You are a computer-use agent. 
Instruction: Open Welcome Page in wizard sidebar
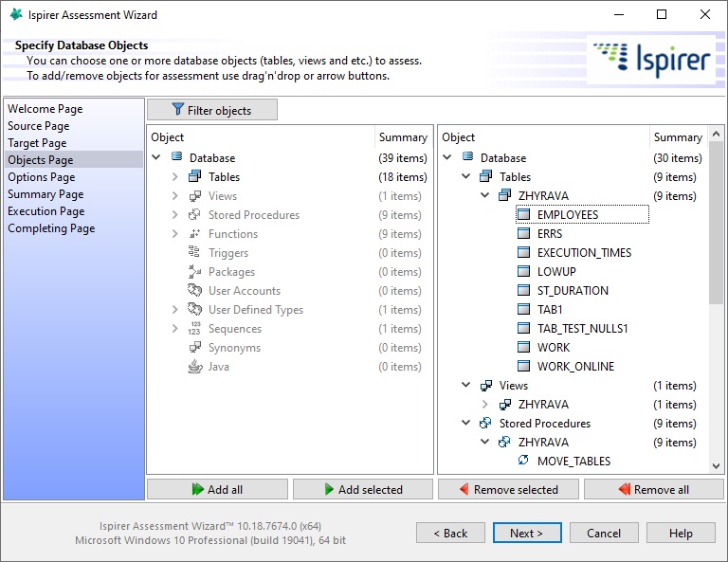45,109
